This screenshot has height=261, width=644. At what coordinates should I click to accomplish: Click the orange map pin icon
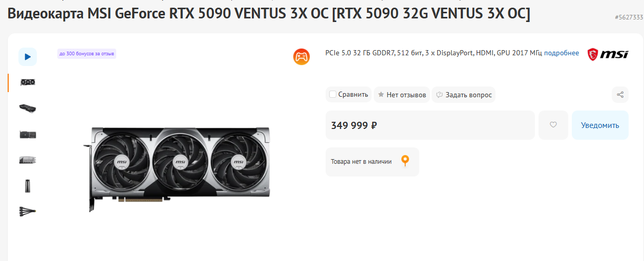405,161
